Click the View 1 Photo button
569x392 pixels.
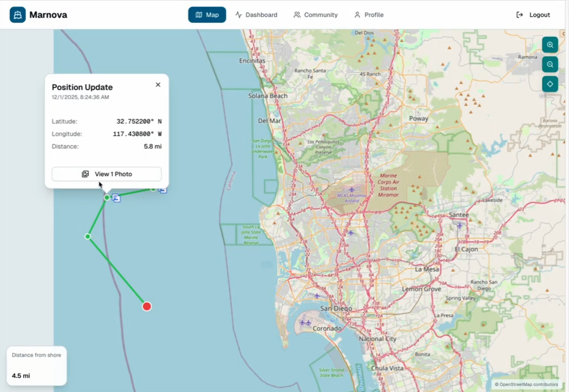coord(107,174)
